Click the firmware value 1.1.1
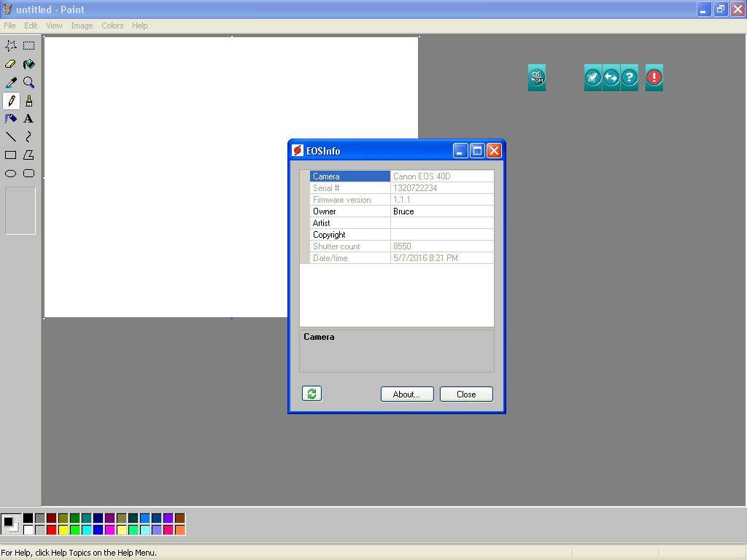 point(402,200)
